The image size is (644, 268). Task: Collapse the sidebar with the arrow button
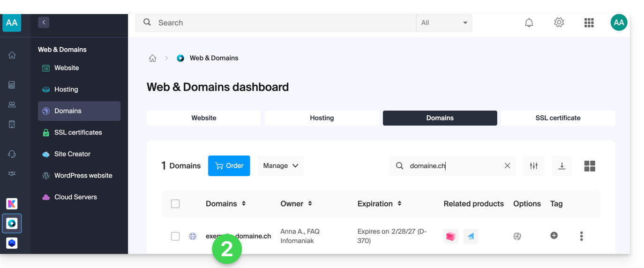coord(44,22)
